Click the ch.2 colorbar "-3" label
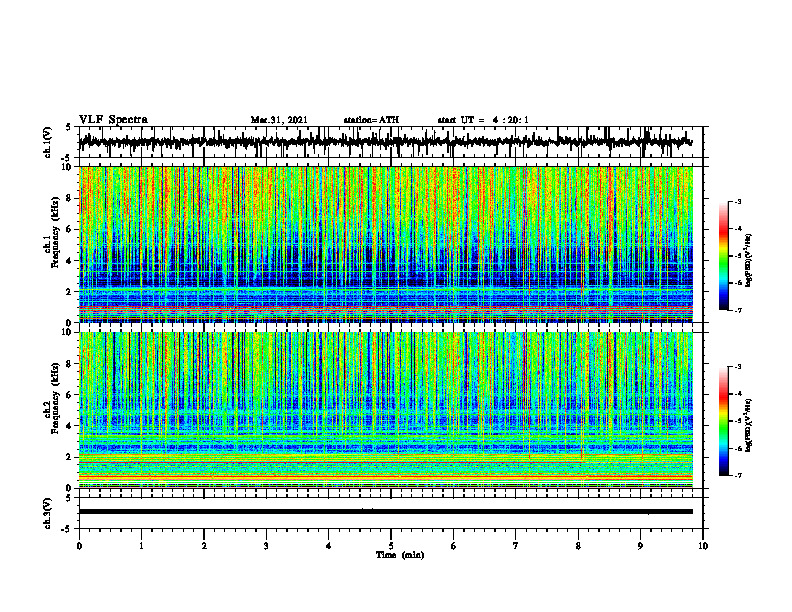Screen dimensions: 792x612 (x=737, y=367)
